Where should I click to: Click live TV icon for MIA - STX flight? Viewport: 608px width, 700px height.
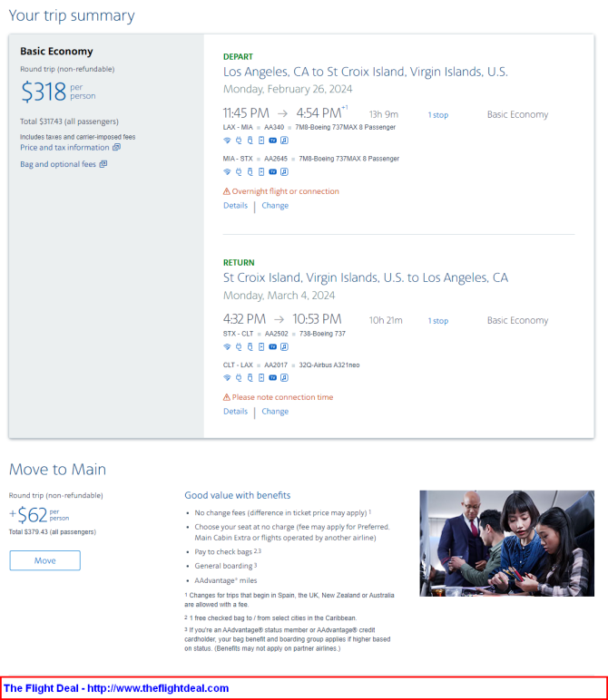(272, 171)
